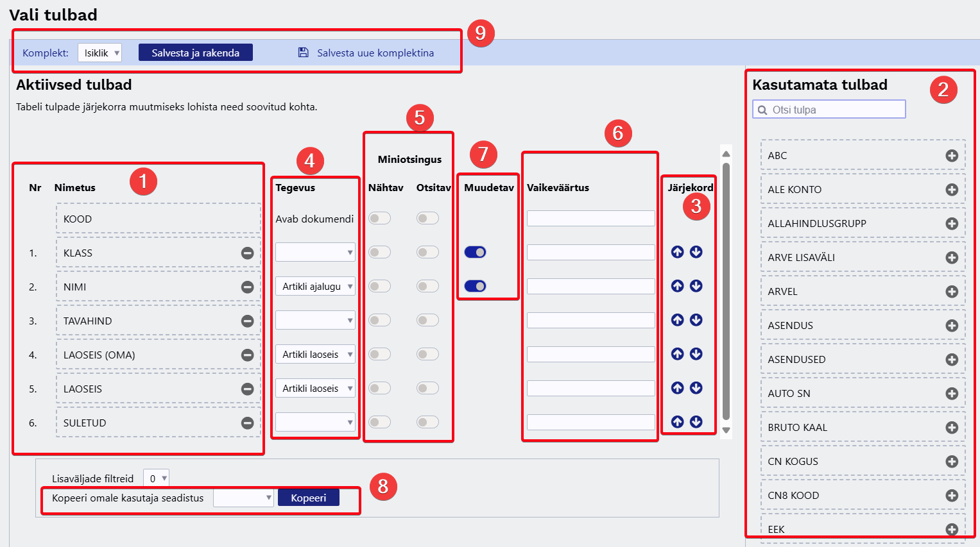Move the NIMI row up
Screen dimensions: 980x547
pos(677,286)
